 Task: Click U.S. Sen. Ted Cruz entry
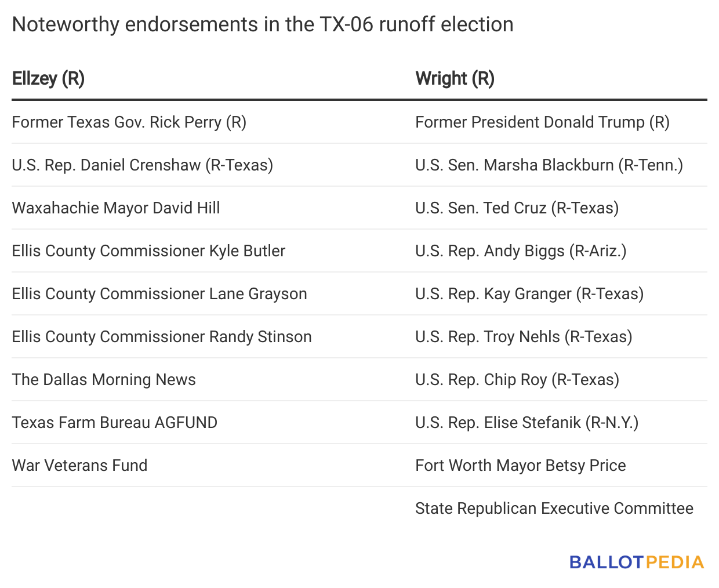[x=517, y=208]
